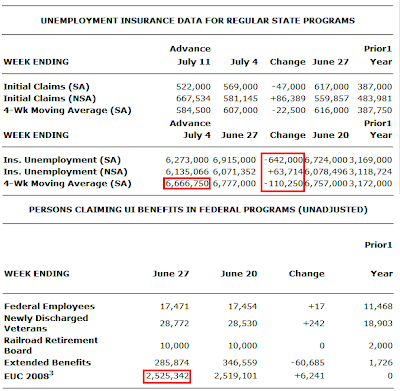This screenshot has width=400, height=391.
Task: Select the 6,273,000 insured unemployment value
Action: pos(187,160)
